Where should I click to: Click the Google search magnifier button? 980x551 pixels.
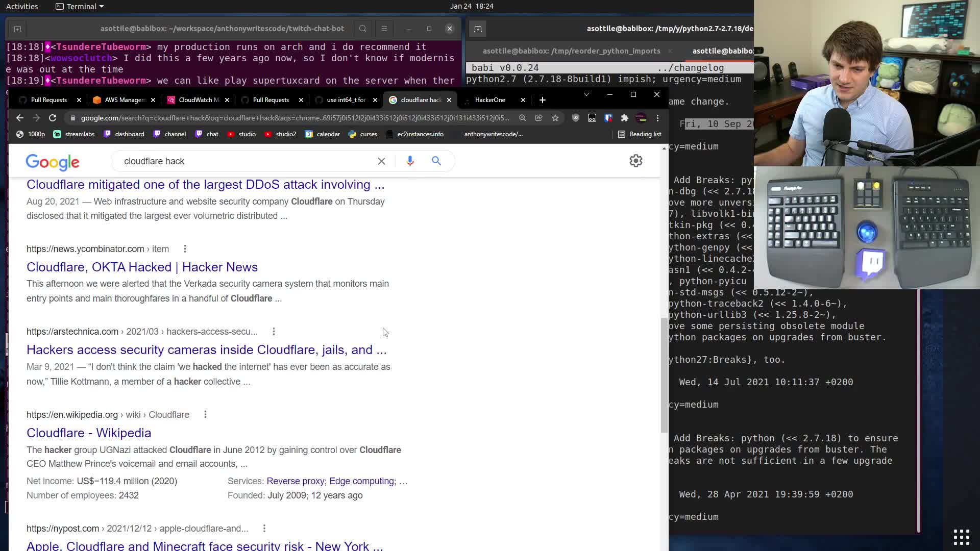click(x=436, y=161)
